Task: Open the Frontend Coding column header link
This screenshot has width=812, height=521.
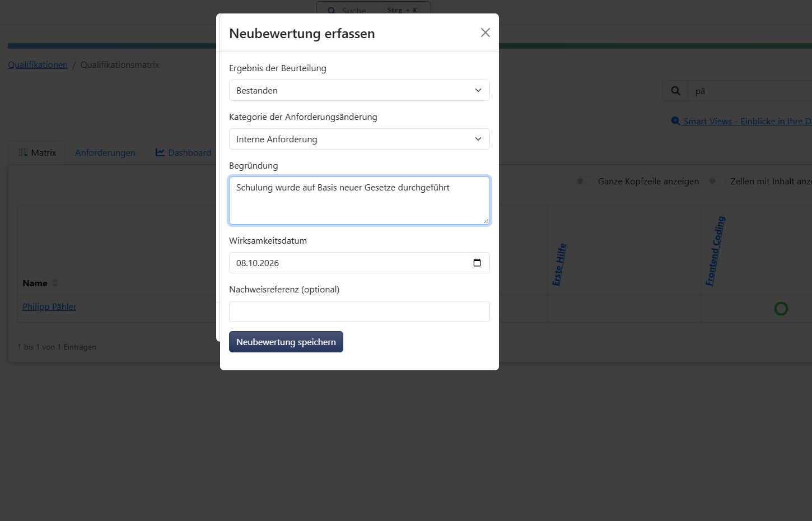Action: [715, 251]
